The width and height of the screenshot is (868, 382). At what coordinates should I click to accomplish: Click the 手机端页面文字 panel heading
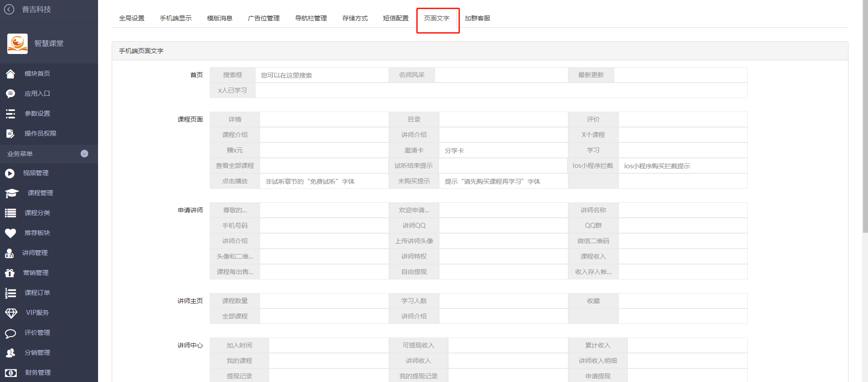pos(141,51)
